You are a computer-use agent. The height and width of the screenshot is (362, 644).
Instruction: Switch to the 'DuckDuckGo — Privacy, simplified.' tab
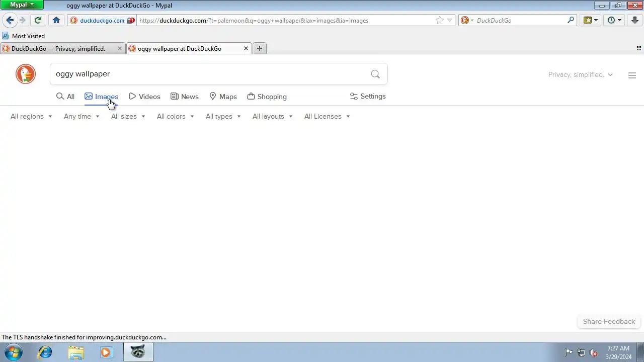tap(58, 49)
